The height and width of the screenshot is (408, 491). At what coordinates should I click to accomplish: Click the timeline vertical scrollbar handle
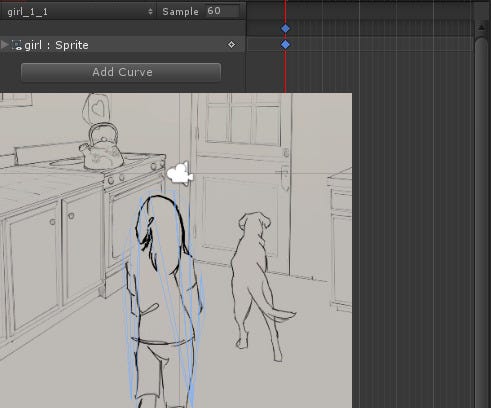(x=482, y=220)
